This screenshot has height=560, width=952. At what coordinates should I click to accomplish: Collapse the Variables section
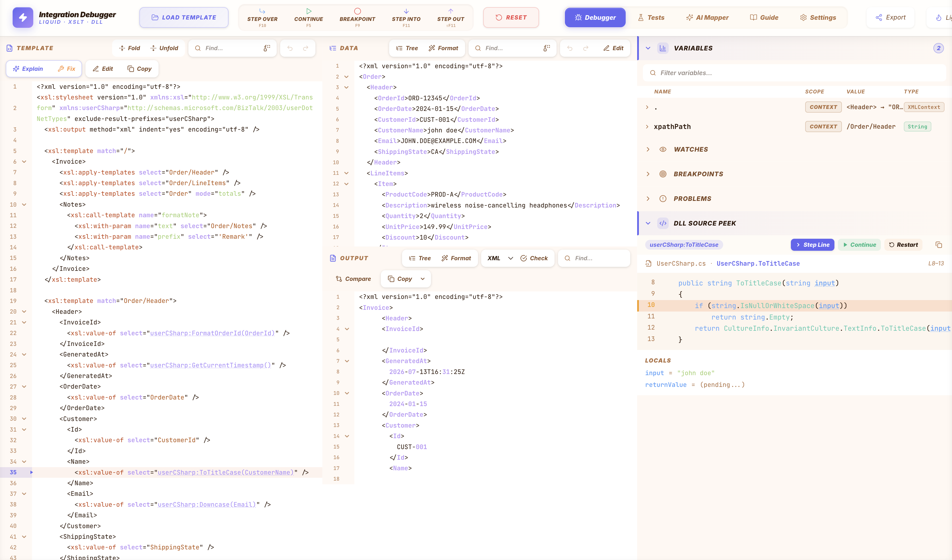coord(648,48)
